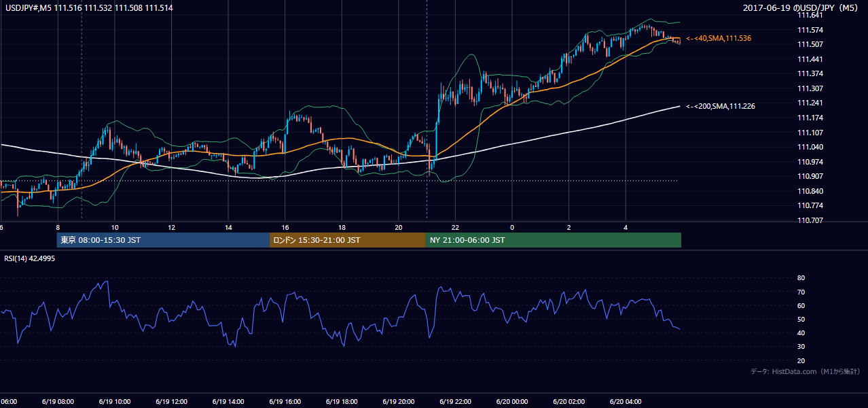Viewport: 868px width, 408px height.
Task: Click price level 111.507 on axis
Action: click(x=810, y=44)
